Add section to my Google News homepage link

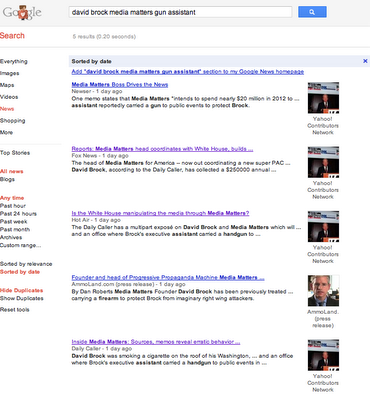(188, 72)
